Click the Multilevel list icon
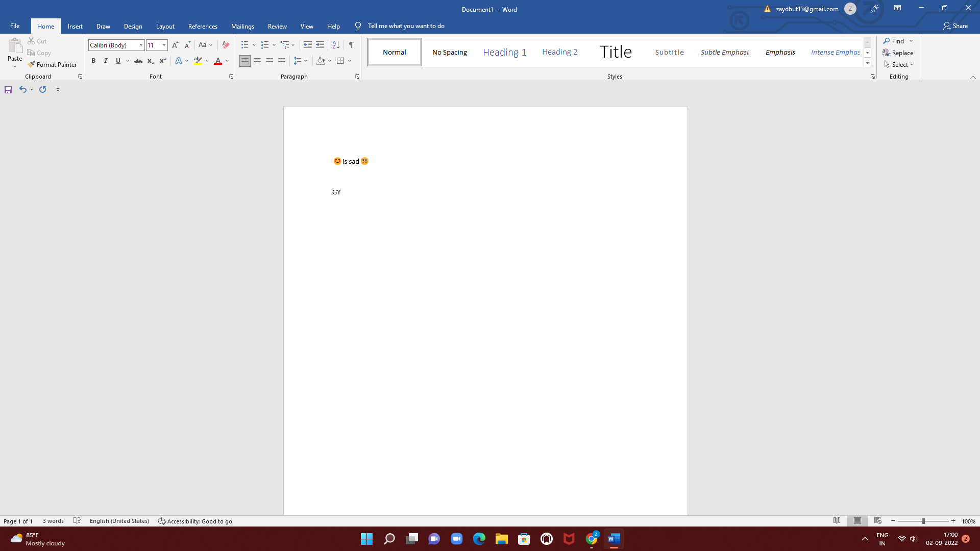The height and width of the screenshot is (551, 980). point(285,45)
